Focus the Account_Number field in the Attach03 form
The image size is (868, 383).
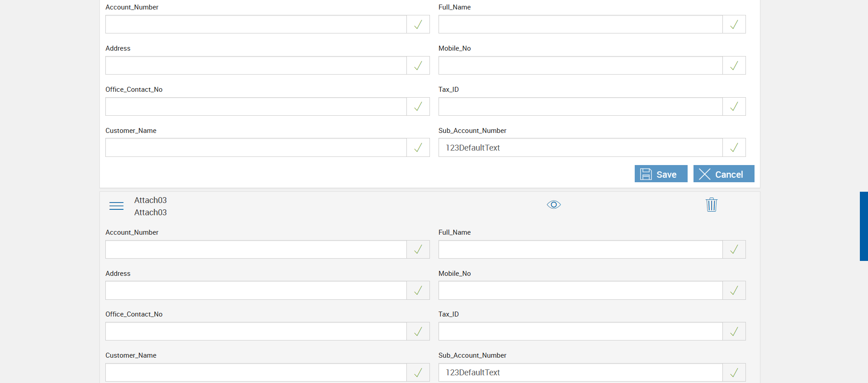[256, 250]
